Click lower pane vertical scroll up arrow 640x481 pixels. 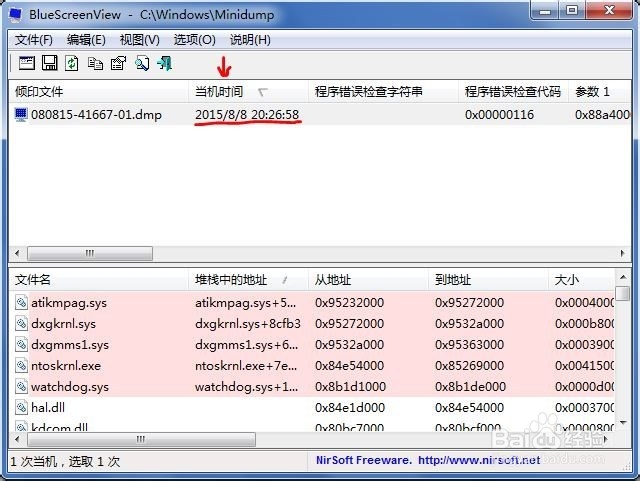(x=623, y=277)
